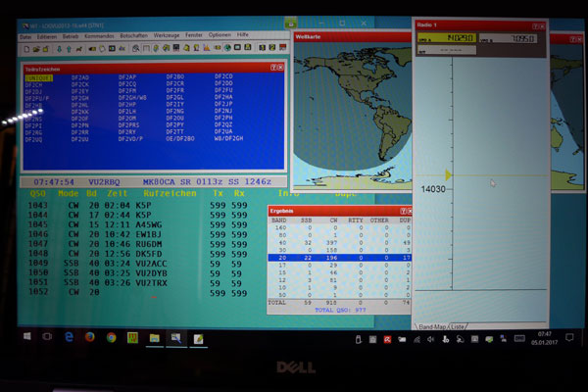
Task: Click the cyan down-arrow toolbar icon
Action: (x=59, y=49)
